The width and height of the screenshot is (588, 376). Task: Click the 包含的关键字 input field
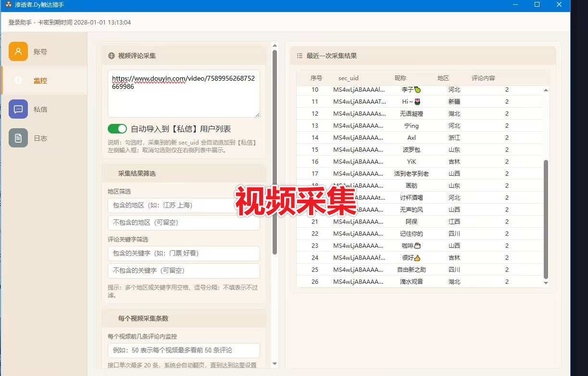[183, 254]
